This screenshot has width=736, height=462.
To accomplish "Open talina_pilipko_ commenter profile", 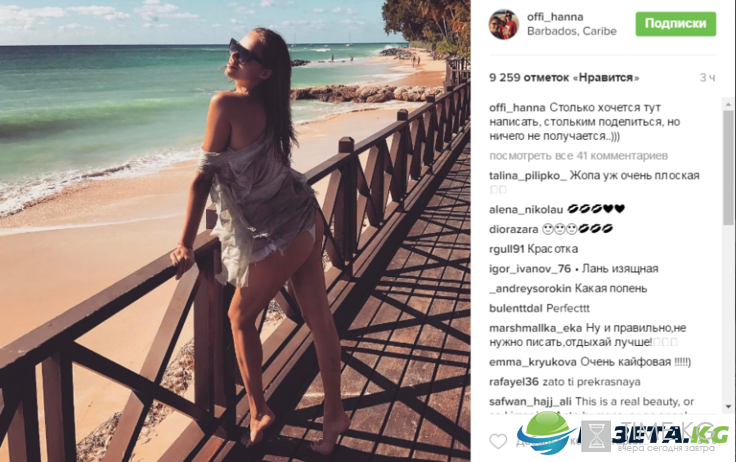I will click(528, 176).
